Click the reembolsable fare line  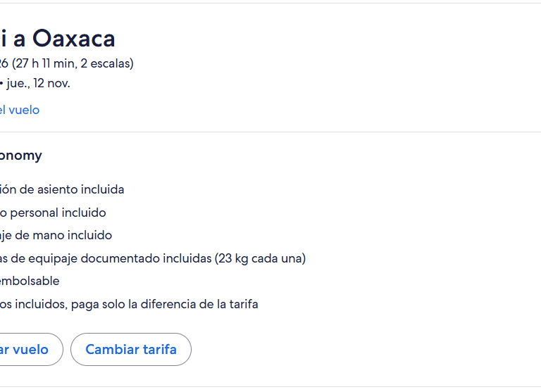coord(30,281)
